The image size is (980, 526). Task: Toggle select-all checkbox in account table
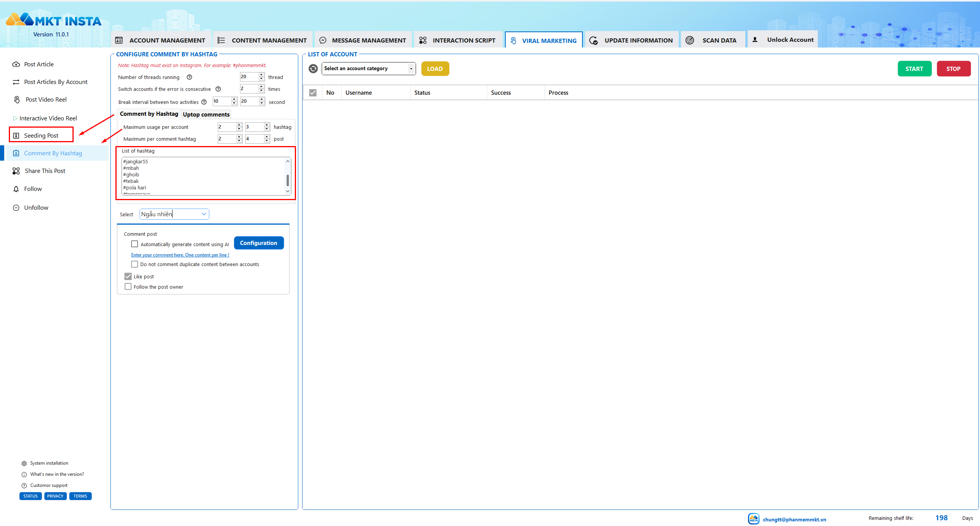(313, 92)
